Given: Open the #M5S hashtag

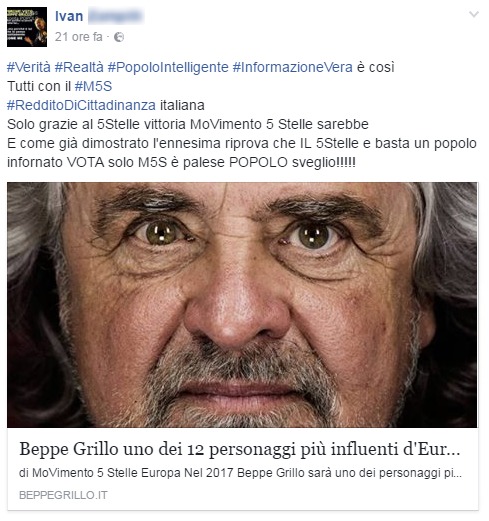Looking at the screenshot, I should [93, 86].
